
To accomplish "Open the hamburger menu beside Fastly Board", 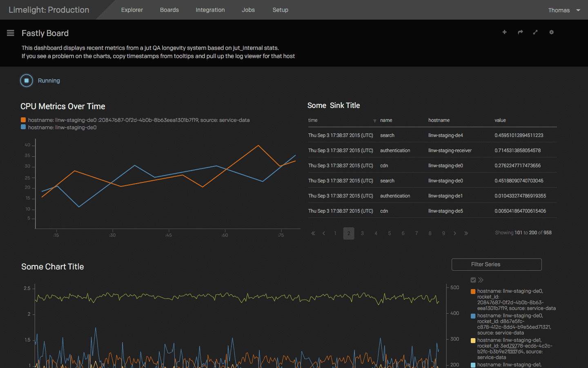I will coord(11,33).
